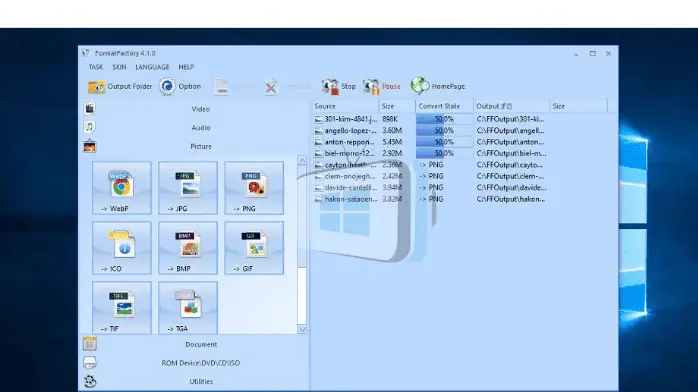Open the LANGUAGE menu
This screenshot has width=698, height=392.
(x=152, y=67)
